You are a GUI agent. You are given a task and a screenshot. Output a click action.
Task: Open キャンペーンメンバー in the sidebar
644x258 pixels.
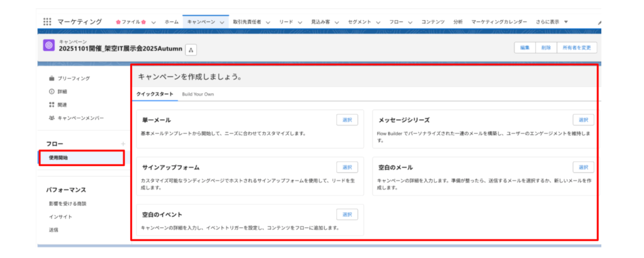tap(82, 118)
